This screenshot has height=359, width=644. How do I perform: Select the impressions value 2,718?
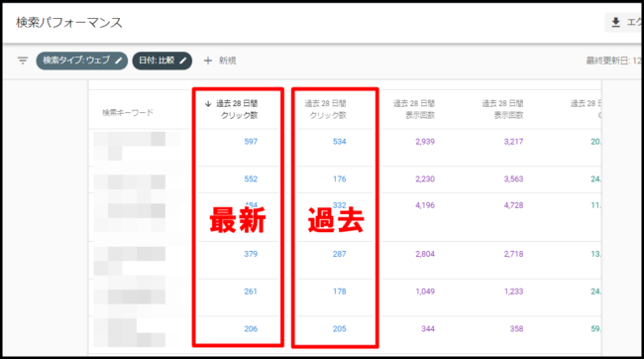[514, 254]
